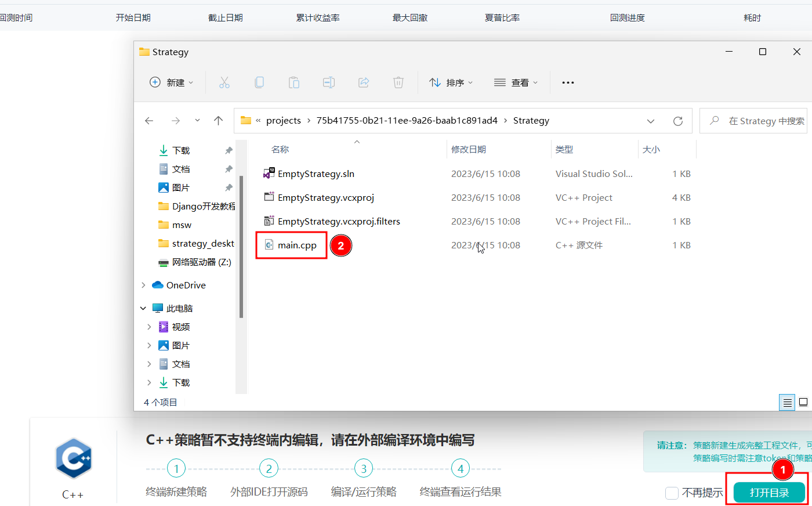
Task: Click the OneDrive cloud icon
Action: [158, 285]
